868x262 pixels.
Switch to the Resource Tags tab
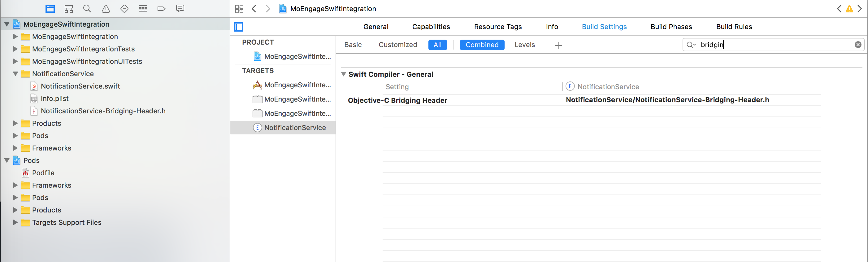(498, 27)
